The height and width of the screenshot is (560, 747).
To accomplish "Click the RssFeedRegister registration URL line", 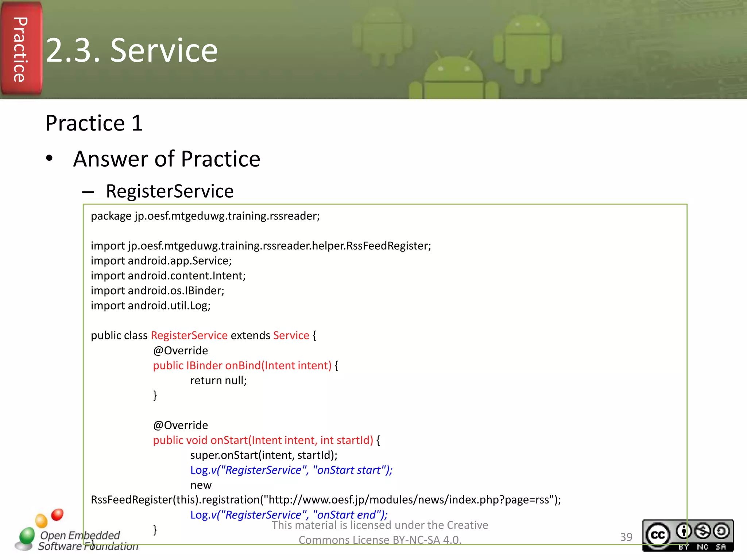I will click(326, 500).
